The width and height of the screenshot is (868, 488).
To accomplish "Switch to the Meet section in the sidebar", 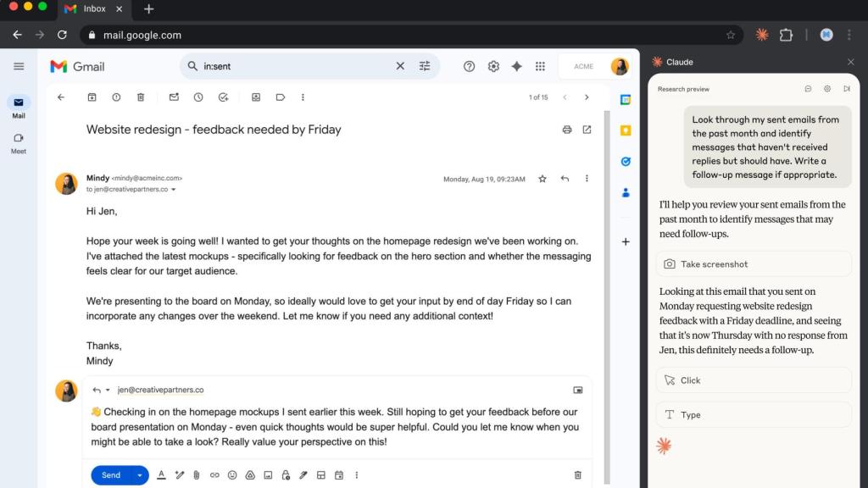I will coord(18,141).
